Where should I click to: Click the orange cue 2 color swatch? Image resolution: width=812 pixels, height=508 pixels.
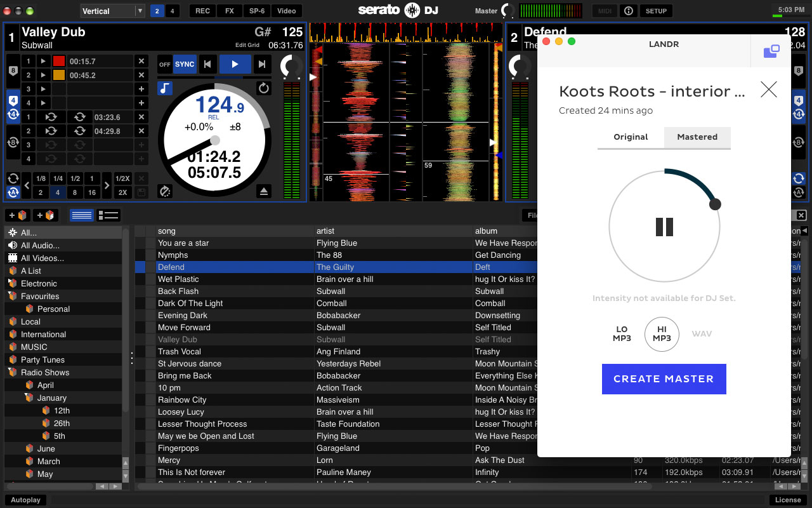pos(59,76)
